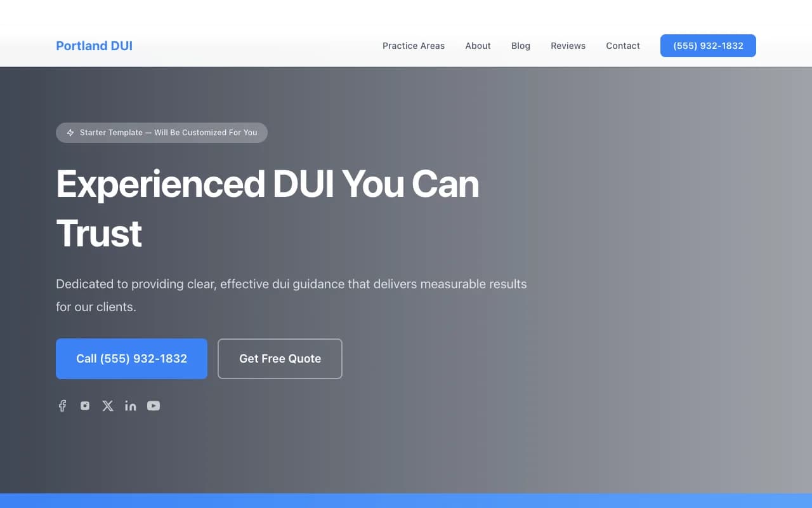
Task: View client Reviews
Action: click(x=568, y=46)
